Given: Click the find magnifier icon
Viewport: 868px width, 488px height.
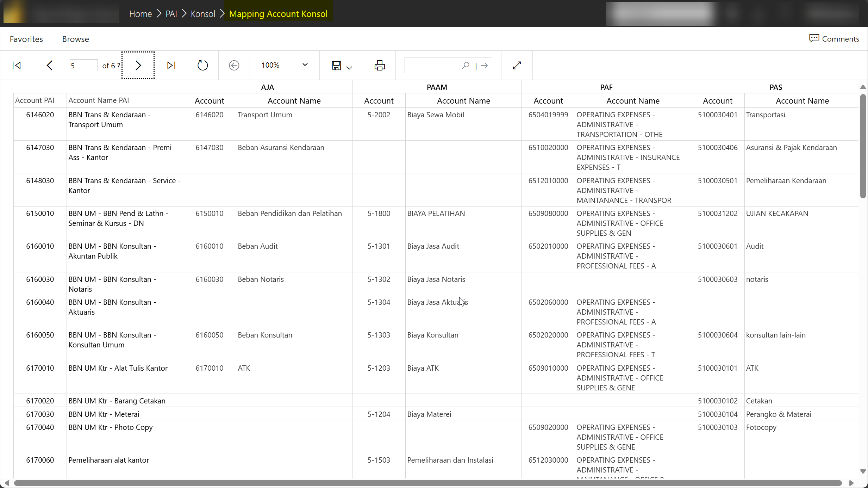Looking at the screenshot, I should click(x=465, y=66).
